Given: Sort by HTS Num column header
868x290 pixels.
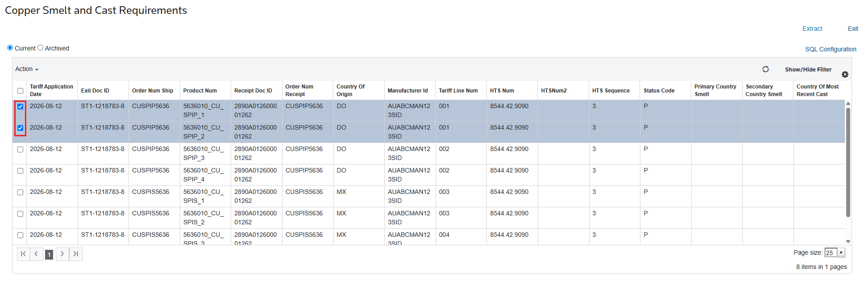Looking at the screenshot, I should pos(512,90).
